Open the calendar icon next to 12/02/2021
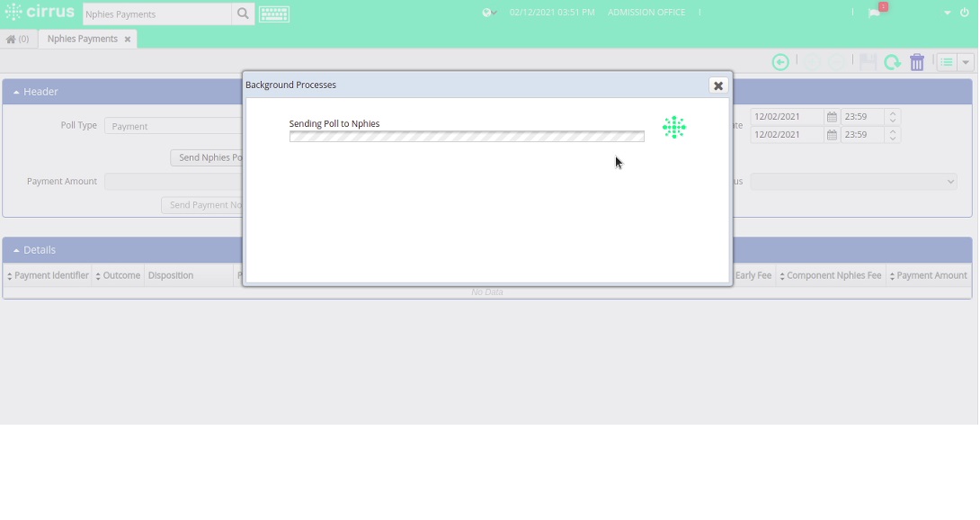 [832, 117]
